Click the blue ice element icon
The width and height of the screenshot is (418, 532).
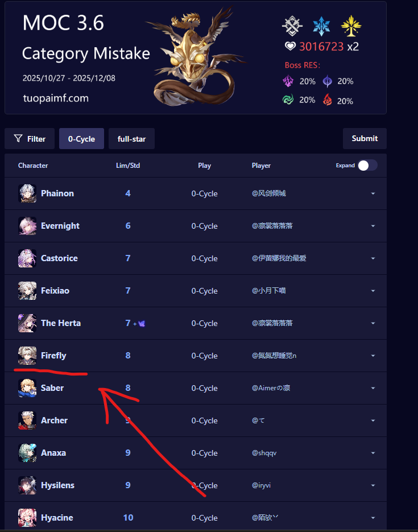click(321, 26)
